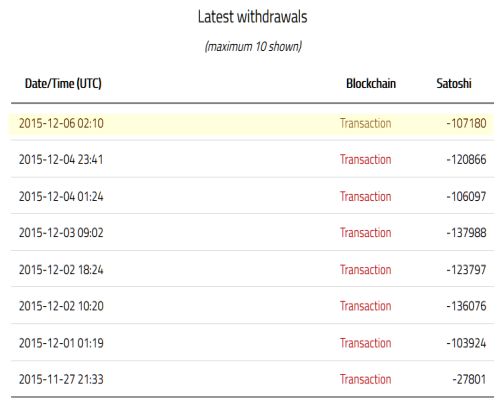
Task: Select the -107180 satoshi amount
Action: pyautogui.click(x=466, y=123)
